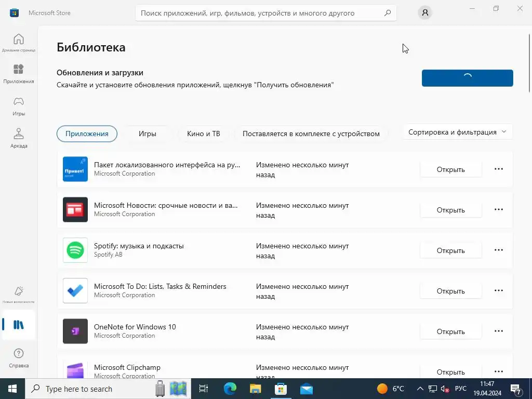Image resolution: width=532 pixels, height=399 pixels.
Task: Click the Windows Start button
Action: 12,389
